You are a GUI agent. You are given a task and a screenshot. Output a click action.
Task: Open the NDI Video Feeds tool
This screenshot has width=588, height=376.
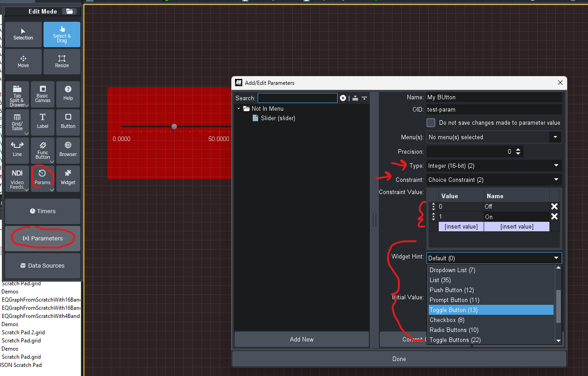pos(17,179)
